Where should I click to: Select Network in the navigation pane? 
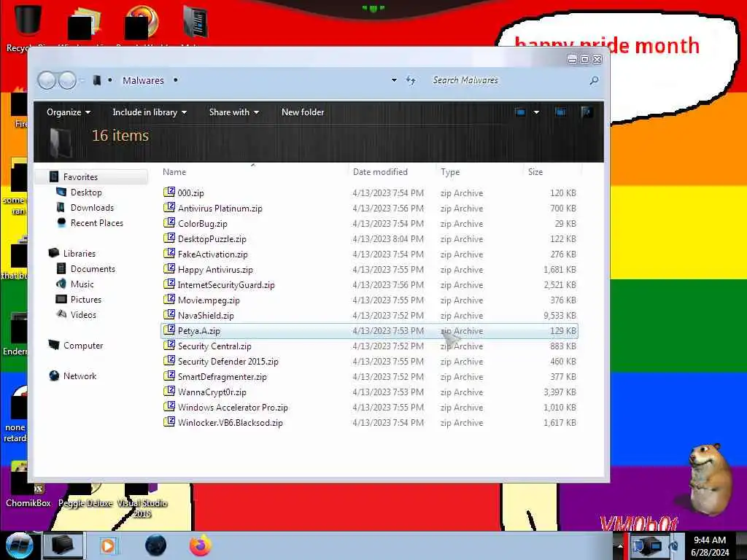[x=80, y=376]
